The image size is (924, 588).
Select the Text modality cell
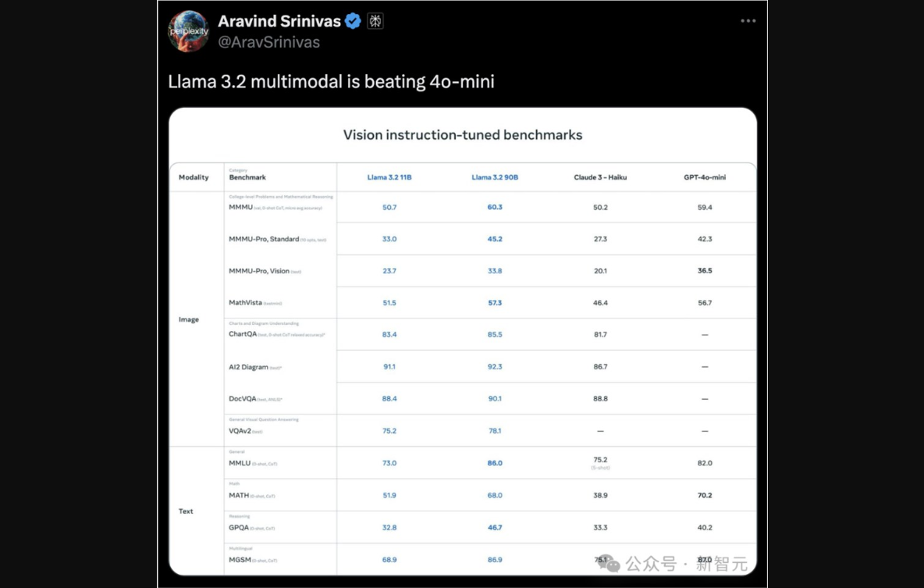click(186, 511)
